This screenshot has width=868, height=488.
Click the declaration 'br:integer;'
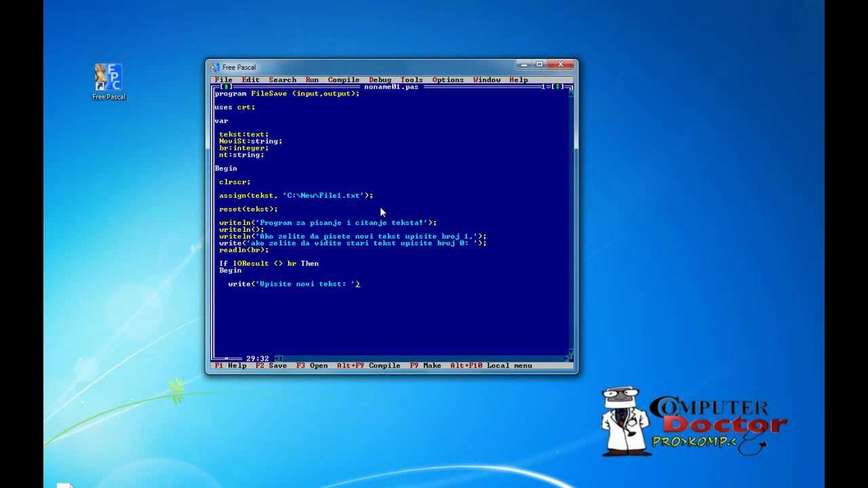point(243,148)
